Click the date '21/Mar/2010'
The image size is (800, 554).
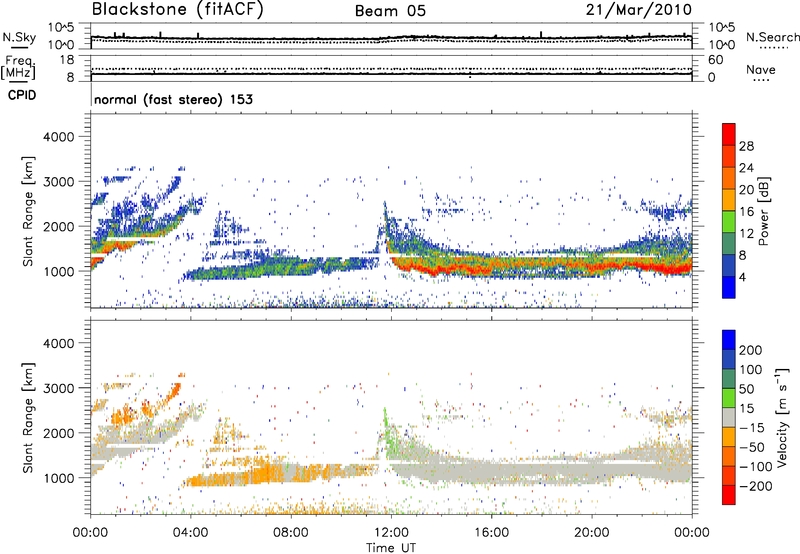[x=639, y=10]
